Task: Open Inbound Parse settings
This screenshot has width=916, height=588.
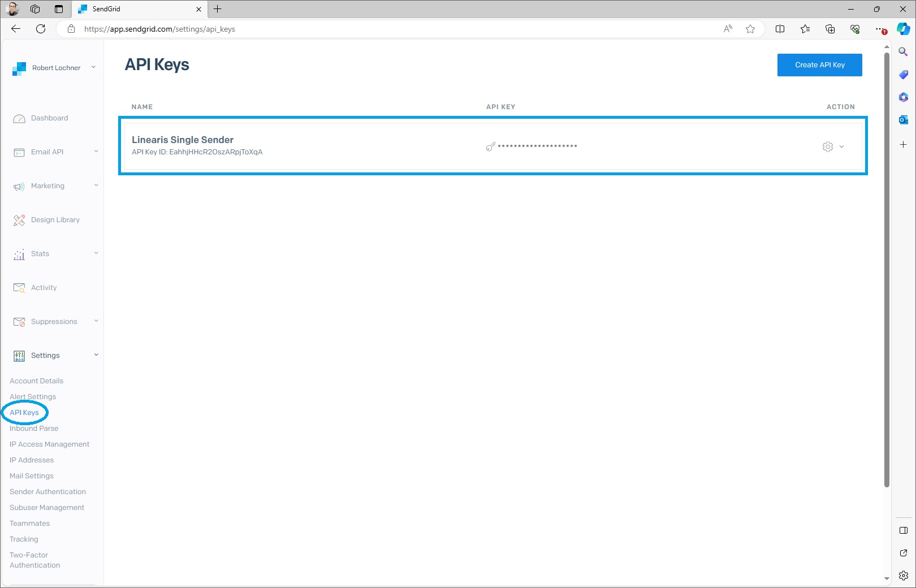Action: [34, 429]
